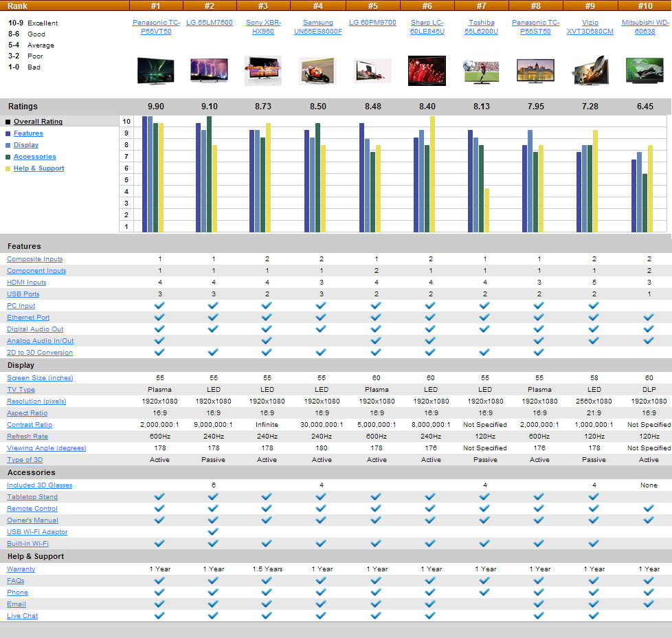Screen dimensions: 672x638
Task: Open the USB Ports definition link
Action: (x=23, y=294)
